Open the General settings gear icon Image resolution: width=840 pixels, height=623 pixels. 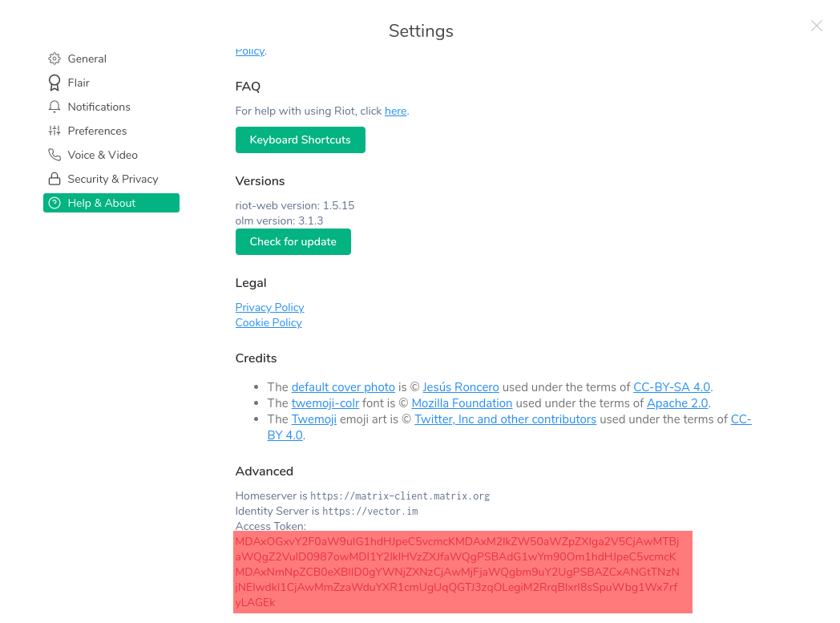coord(55,59)
